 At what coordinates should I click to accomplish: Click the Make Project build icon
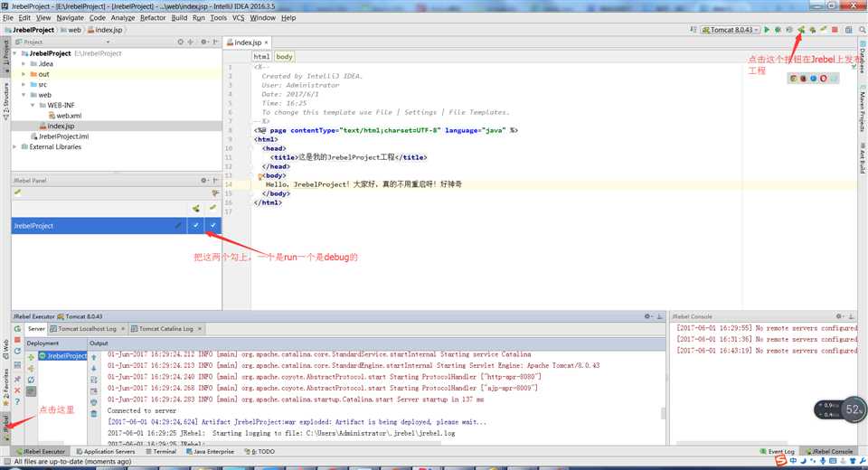point(693,30)
